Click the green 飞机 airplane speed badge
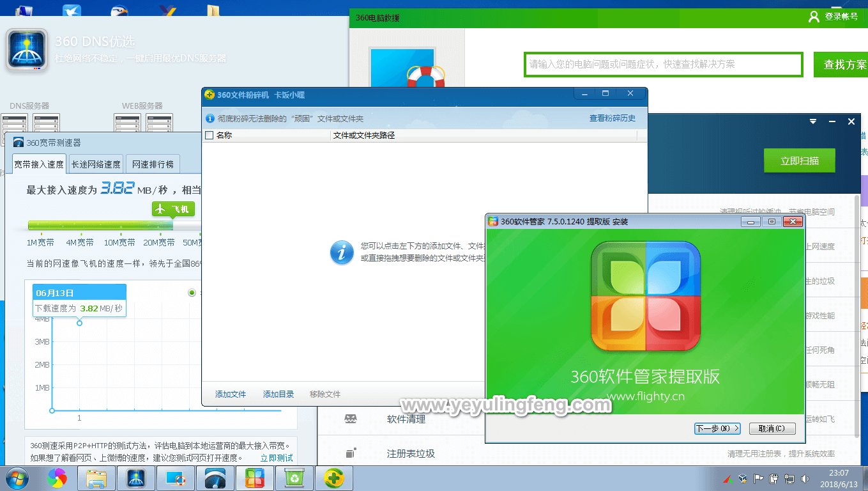868x491 pixels. coord(173,209)
